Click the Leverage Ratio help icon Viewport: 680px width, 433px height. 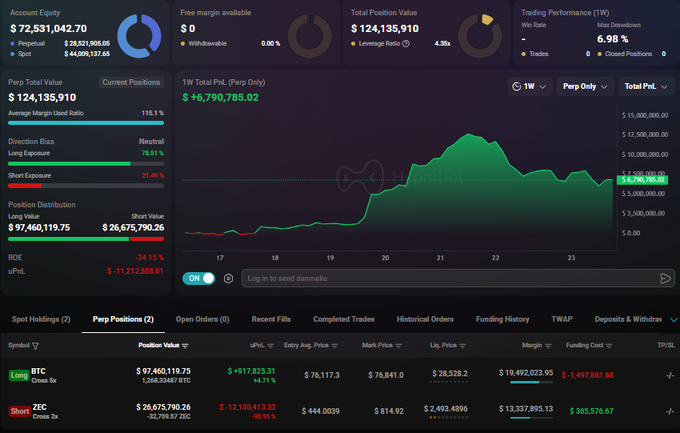coord(406,43)
